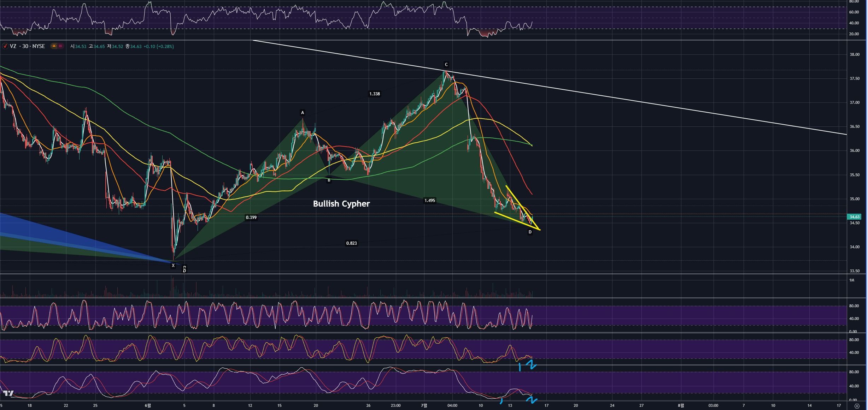Click the NYSE exchange label
The width and height of the screenshot is (868, 410).
[39, 46]
